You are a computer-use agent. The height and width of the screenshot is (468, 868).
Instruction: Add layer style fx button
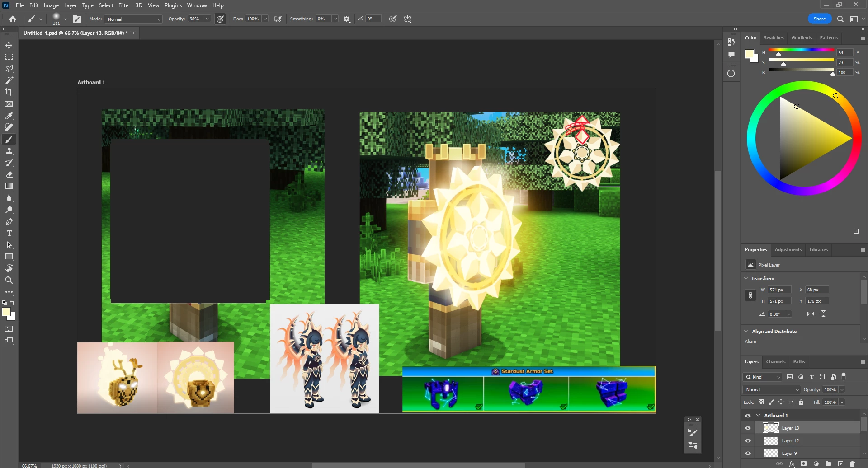[x=792, y=464]
